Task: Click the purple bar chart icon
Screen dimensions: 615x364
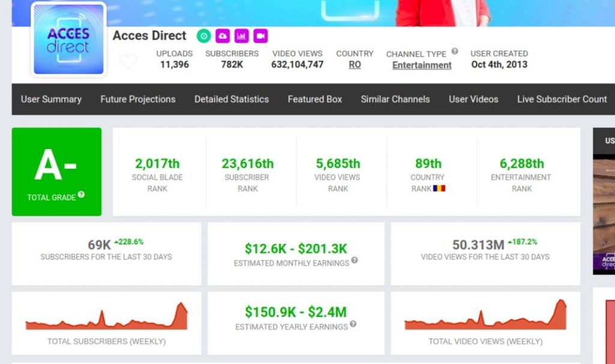Action: coord(241,36)
